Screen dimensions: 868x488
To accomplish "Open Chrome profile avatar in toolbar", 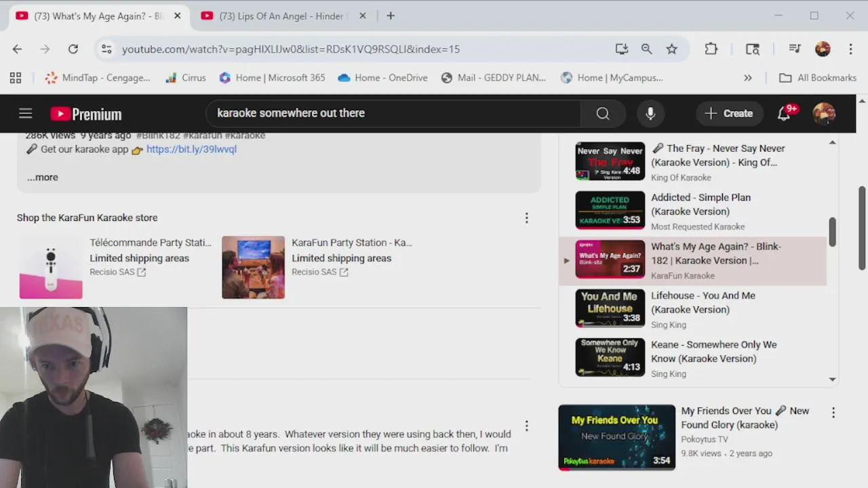I will 823,49.
